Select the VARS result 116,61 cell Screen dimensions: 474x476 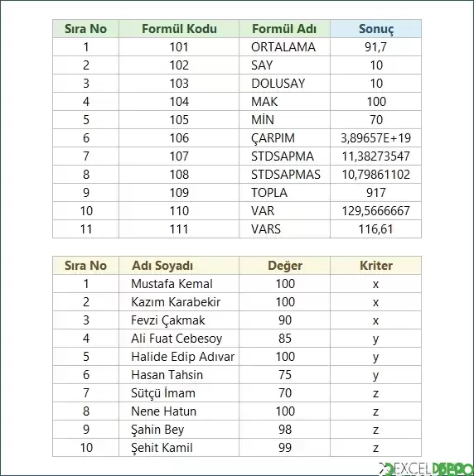(376, 229)
